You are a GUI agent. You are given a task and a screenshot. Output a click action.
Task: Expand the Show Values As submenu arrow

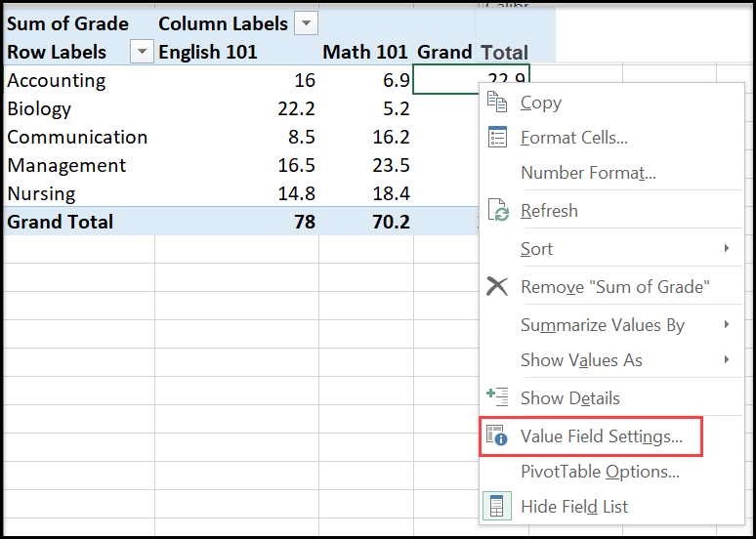click(x=726, y=359)
